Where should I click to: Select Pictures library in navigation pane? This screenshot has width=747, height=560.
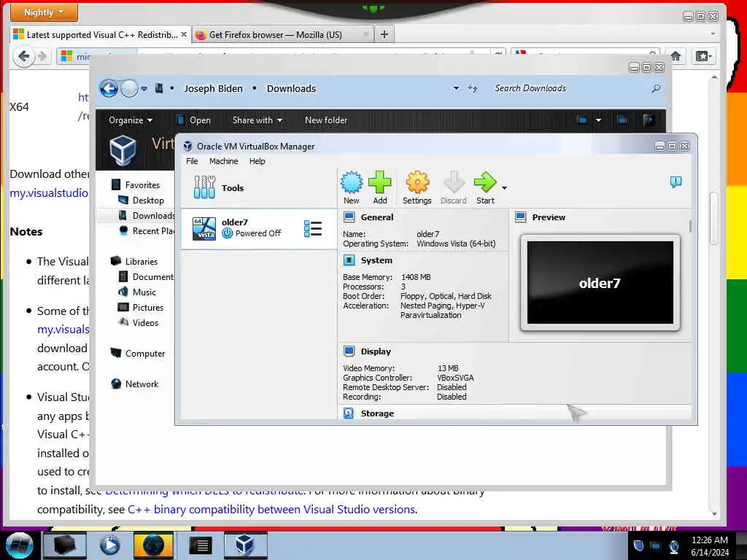pyautogui.click(x=147, y=308)
